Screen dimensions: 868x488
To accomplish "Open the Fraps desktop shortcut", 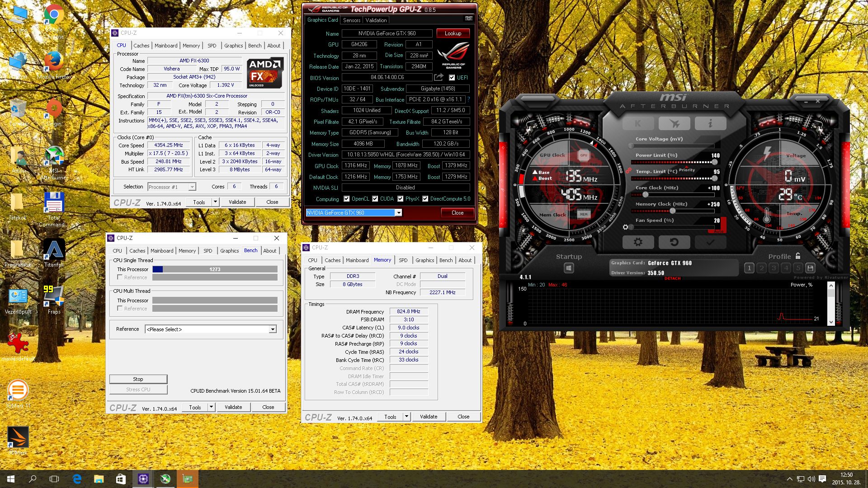I will tap(54, 300).
